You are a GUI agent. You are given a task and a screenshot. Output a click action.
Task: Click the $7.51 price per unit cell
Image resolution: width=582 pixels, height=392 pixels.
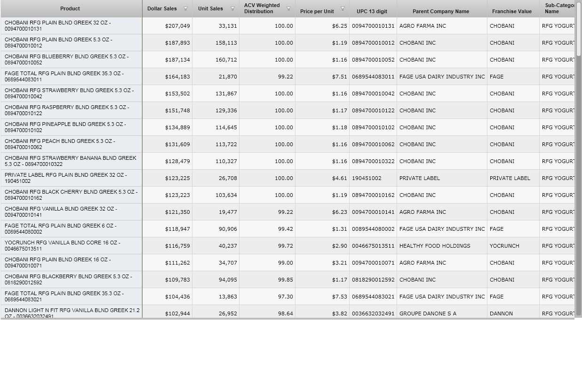[x=339, y=77]
